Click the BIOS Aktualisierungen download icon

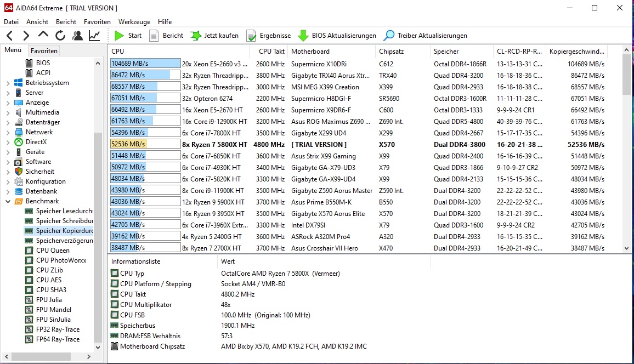click(303, 36)
